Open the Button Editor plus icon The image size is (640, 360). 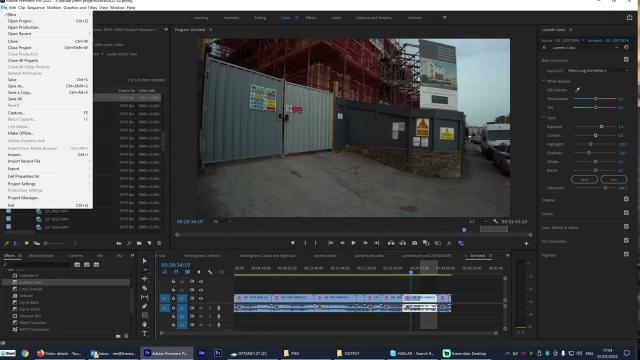pyautogui.click(x=526, y=243)
